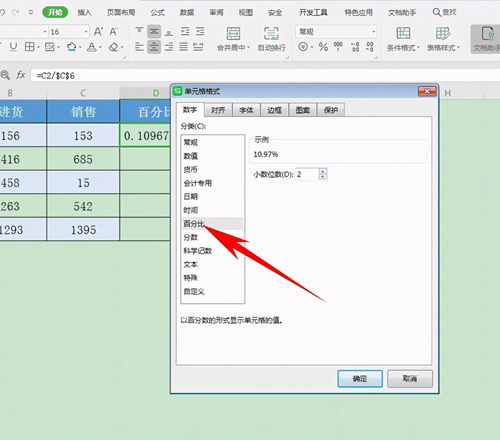Increase decimal places with the spinner
The height and width of the screenshot is (440, 500).
pos(322,171)
